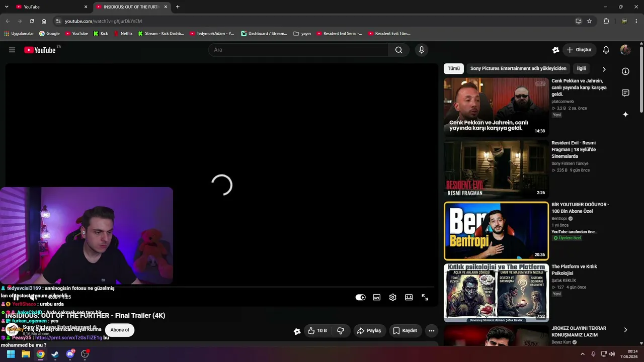644x362 pixels.
Task: Click the page vertical scrollbar thumb
Action: click(x=641, y=79)
